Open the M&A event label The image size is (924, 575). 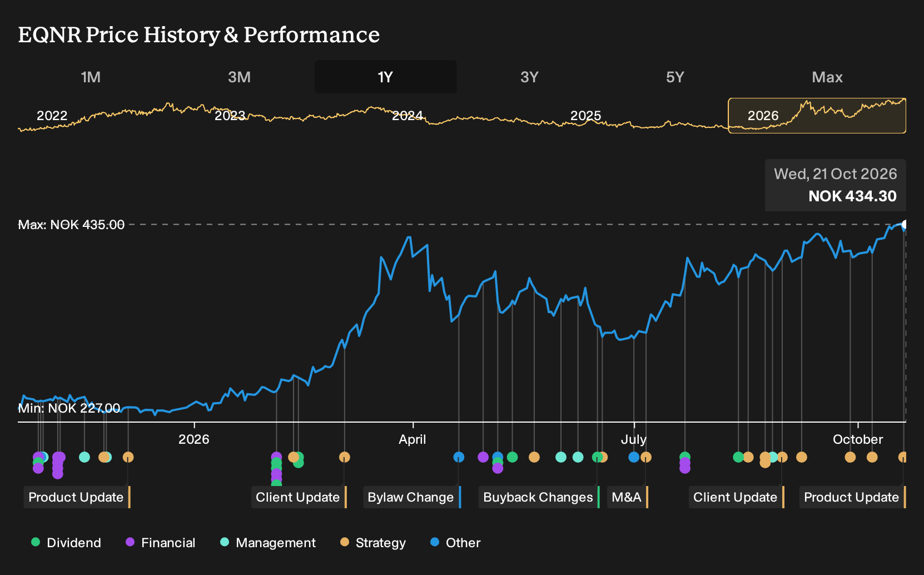point(628,497)
